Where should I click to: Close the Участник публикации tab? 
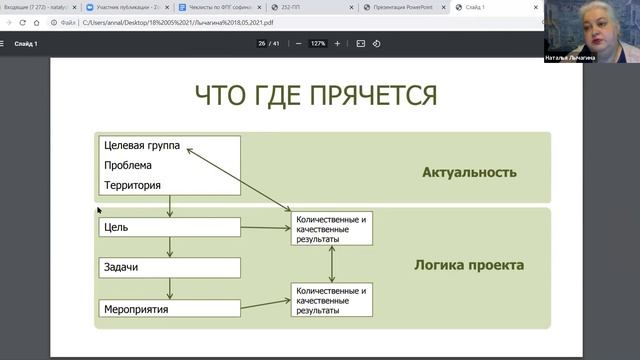coord(167,7)
